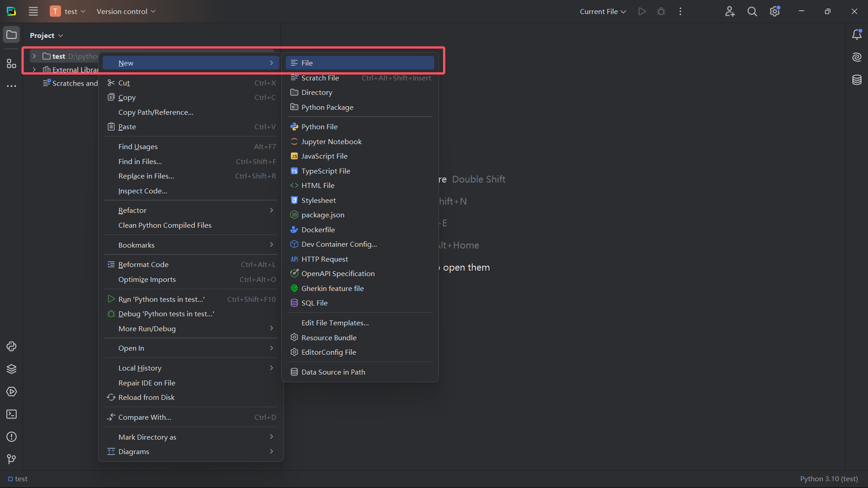
Task: Show notifications bell panel
Action: [x=857, y=35]
